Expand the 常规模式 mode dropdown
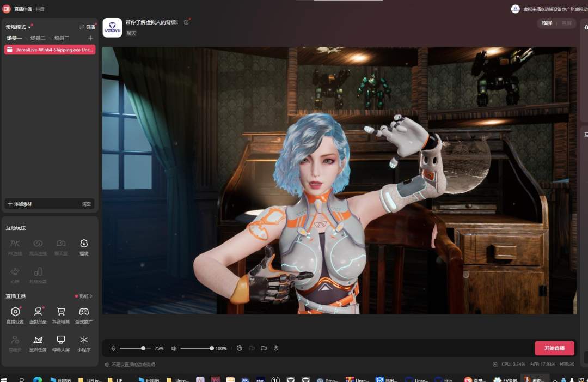The width and height of the screenshot is (588, 382). pyautogui.click(x=18, y=27)
